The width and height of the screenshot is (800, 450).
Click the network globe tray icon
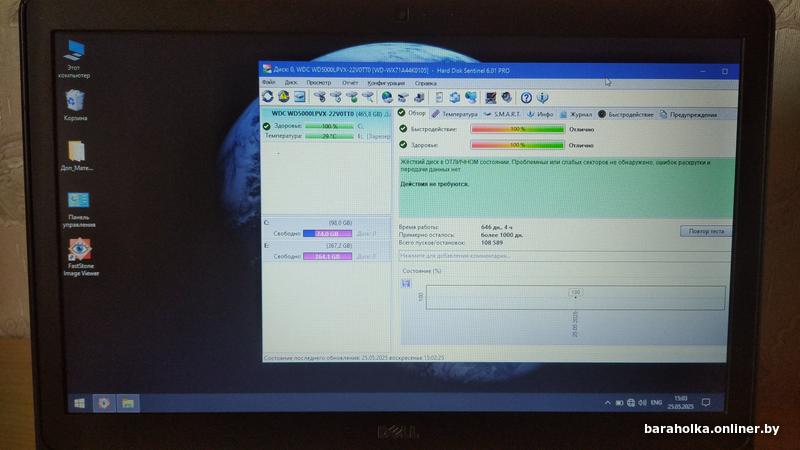pyautogui.click(x=631, y=403)
